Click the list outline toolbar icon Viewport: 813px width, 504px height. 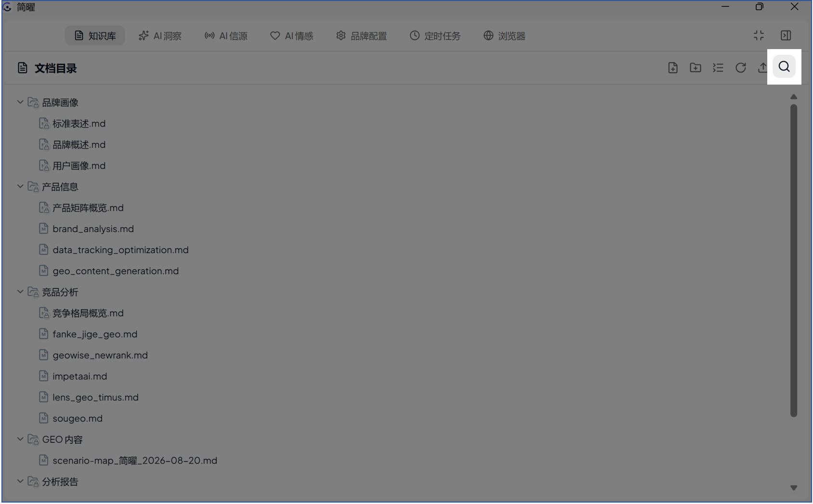coord(718,68)
